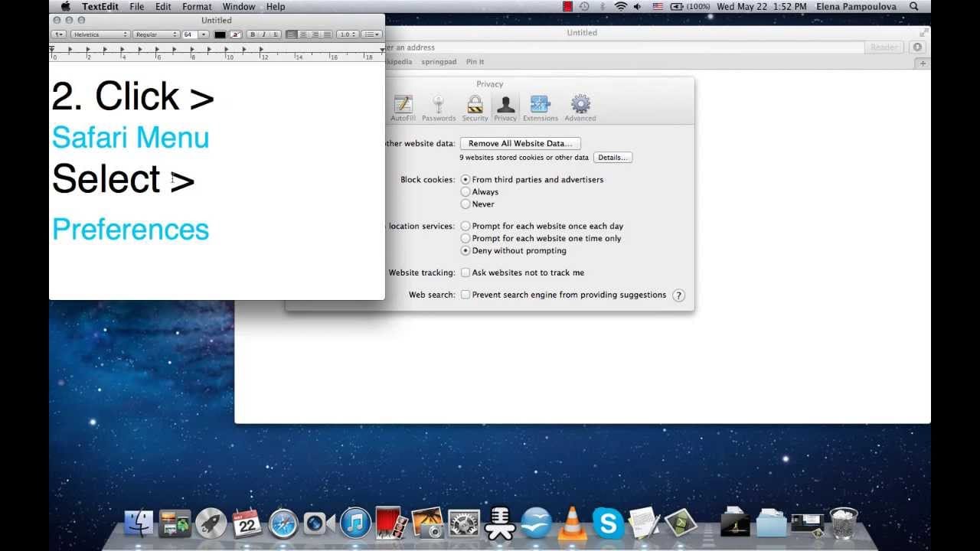This screenshot has width=980, height=551.
Task: Open Photo Booth from the Dock
Action: [x=391, y=523]
